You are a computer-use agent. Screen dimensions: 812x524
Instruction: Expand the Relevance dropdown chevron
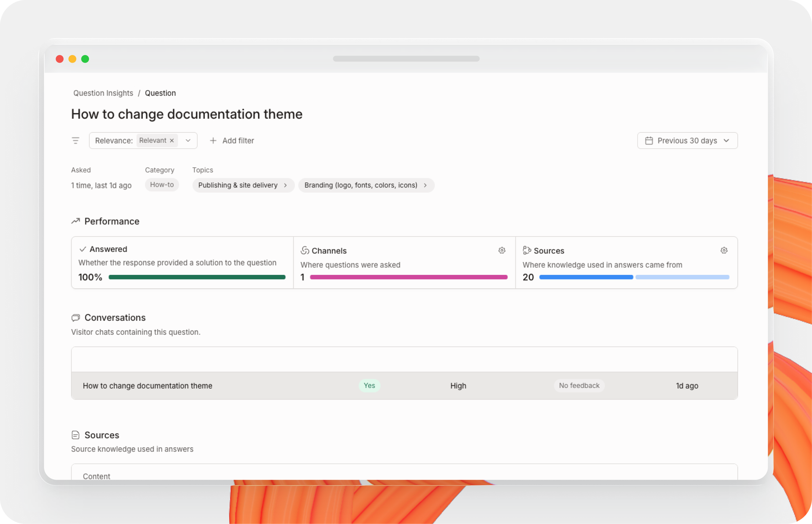click(188, 141)
